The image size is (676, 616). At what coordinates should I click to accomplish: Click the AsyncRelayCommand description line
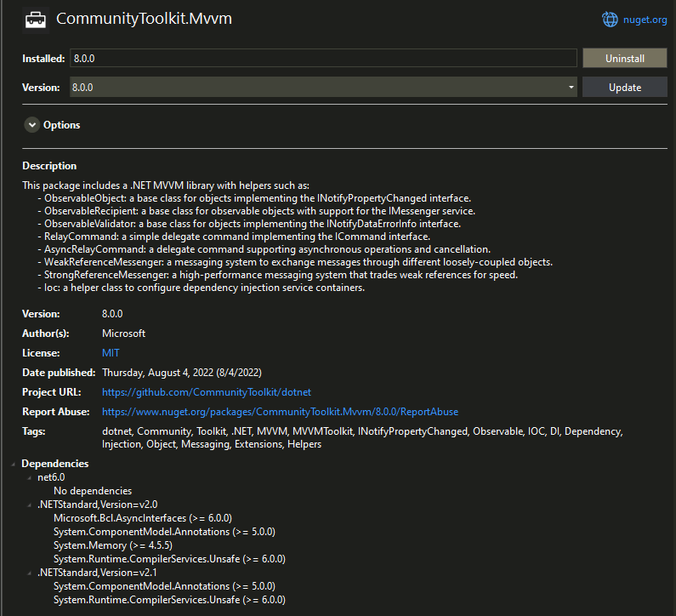264,249
